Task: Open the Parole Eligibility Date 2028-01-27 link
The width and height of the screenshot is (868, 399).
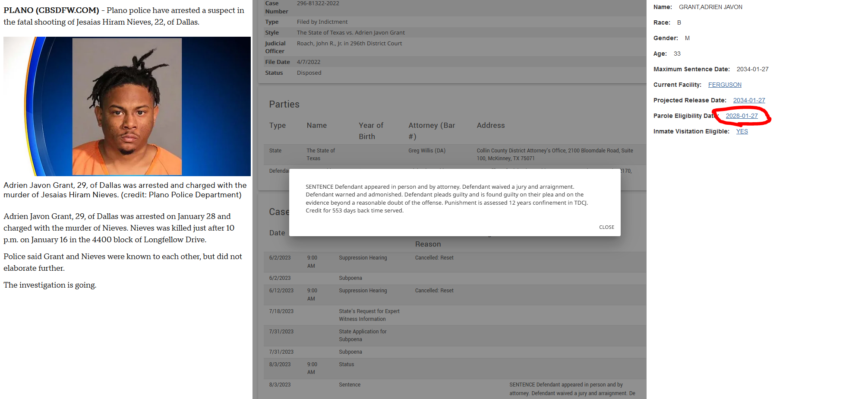Action: tap(742, 116)
